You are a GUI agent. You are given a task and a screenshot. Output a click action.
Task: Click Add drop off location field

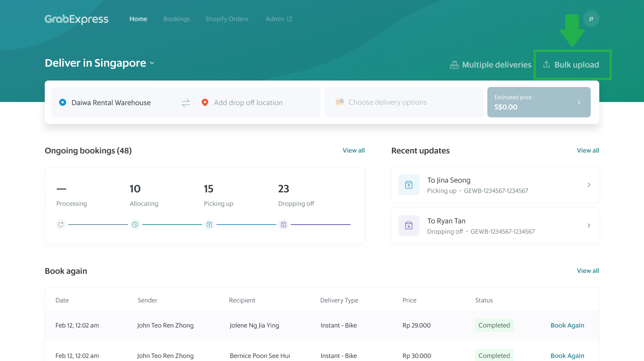click(x=248, y=102)
